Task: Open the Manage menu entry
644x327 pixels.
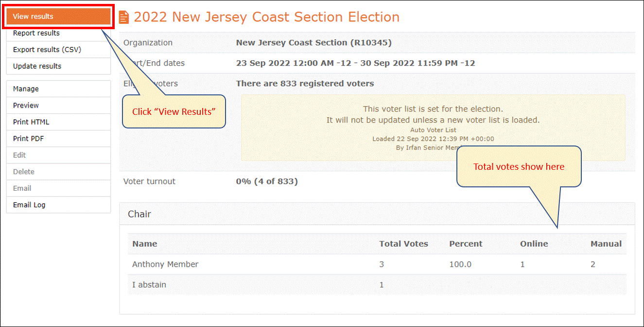Action: [58, 89]
